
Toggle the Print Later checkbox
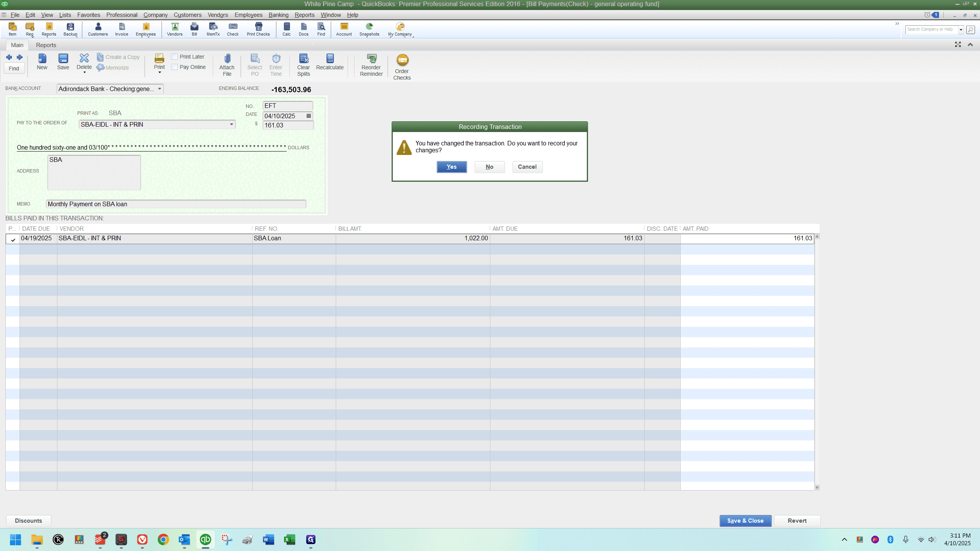(x=175, y=57)
